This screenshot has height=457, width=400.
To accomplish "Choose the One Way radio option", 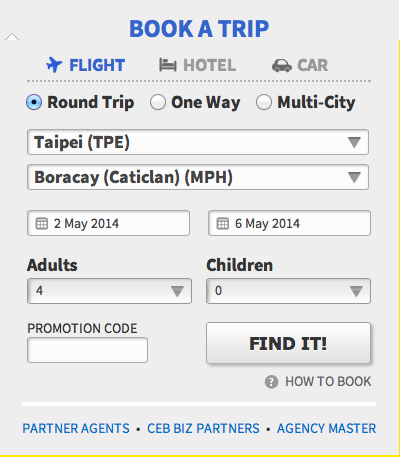I will 158,102.
